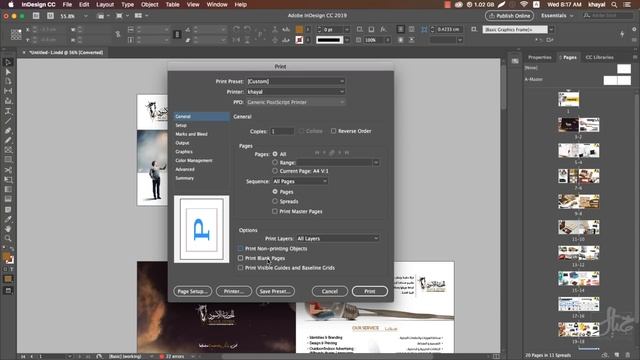Click the Bridge icon next to traffic lights
The image size is (640, 360).
tap(36, 16)
